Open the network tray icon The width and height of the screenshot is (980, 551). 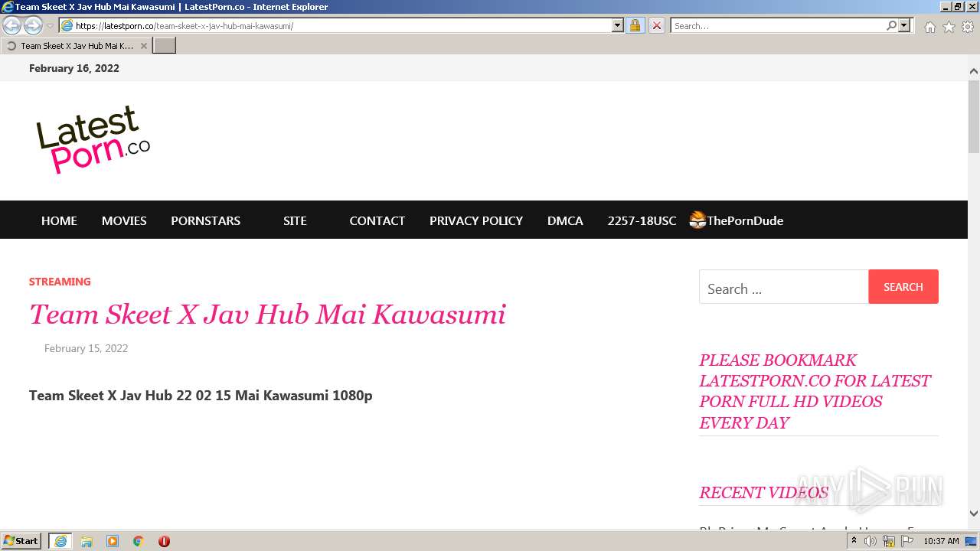889,541
